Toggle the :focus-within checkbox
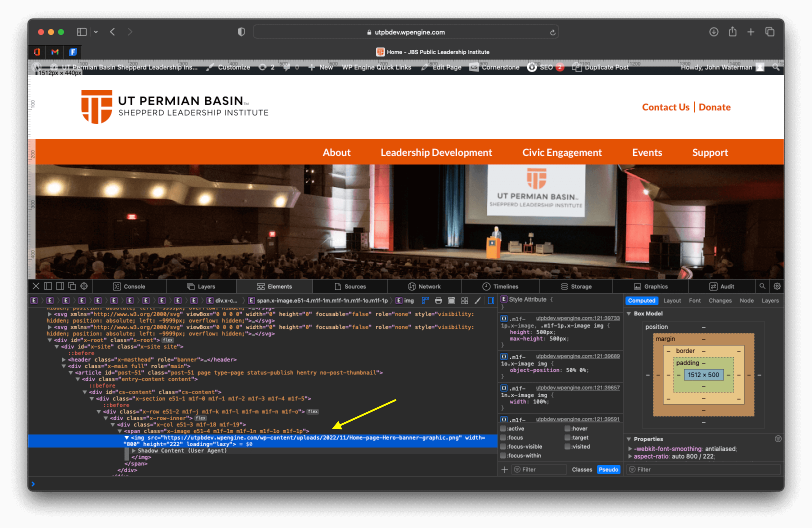Viewport: 812px width, 528px height. 503,455
